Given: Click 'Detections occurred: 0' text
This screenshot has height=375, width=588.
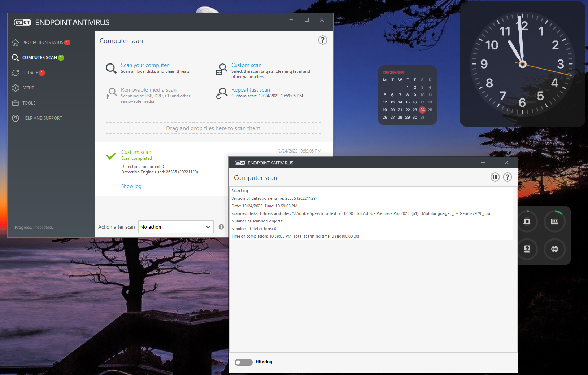Looking at the screenshot, I should coord(143,167).
